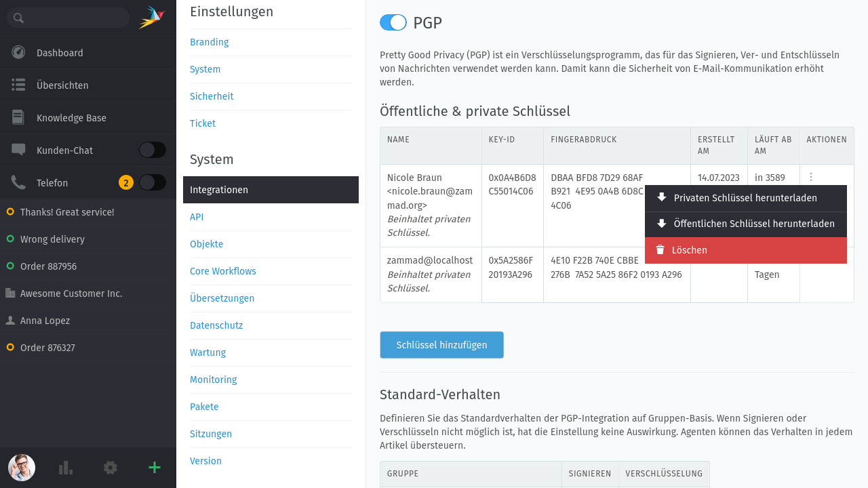Open the Branding settings page
Image resolution: width=868 pixels, height=488 pixels.
coord(209,42)
